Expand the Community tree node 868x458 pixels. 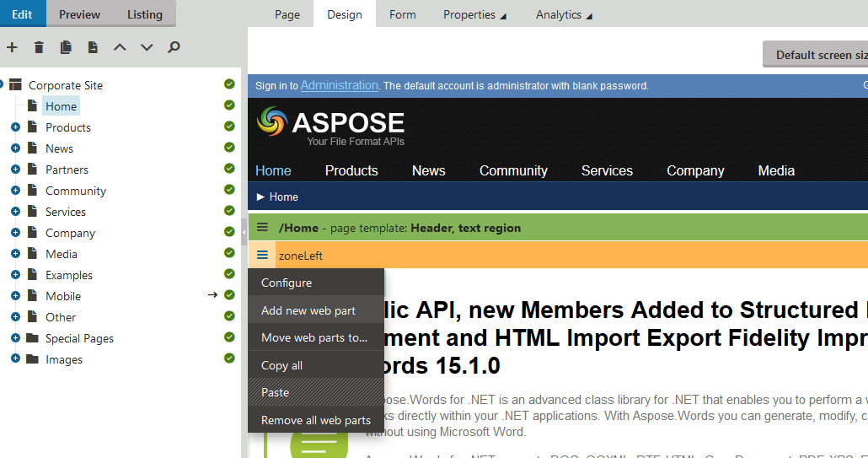(15, 190)
